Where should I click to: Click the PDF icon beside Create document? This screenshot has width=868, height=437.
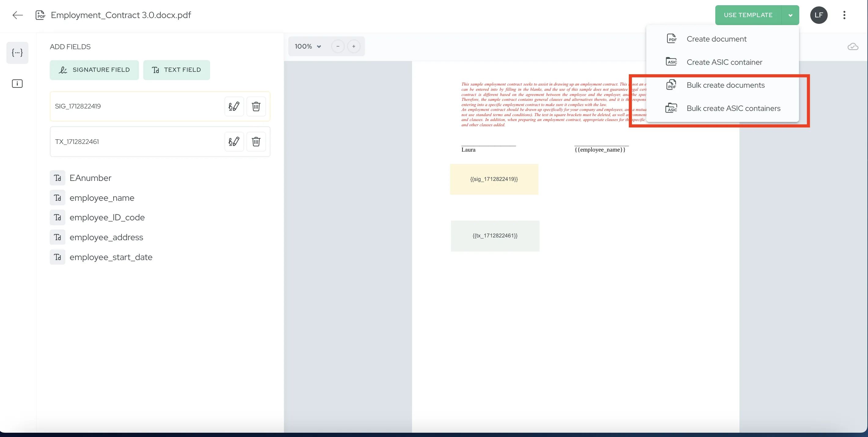[672, 39]
